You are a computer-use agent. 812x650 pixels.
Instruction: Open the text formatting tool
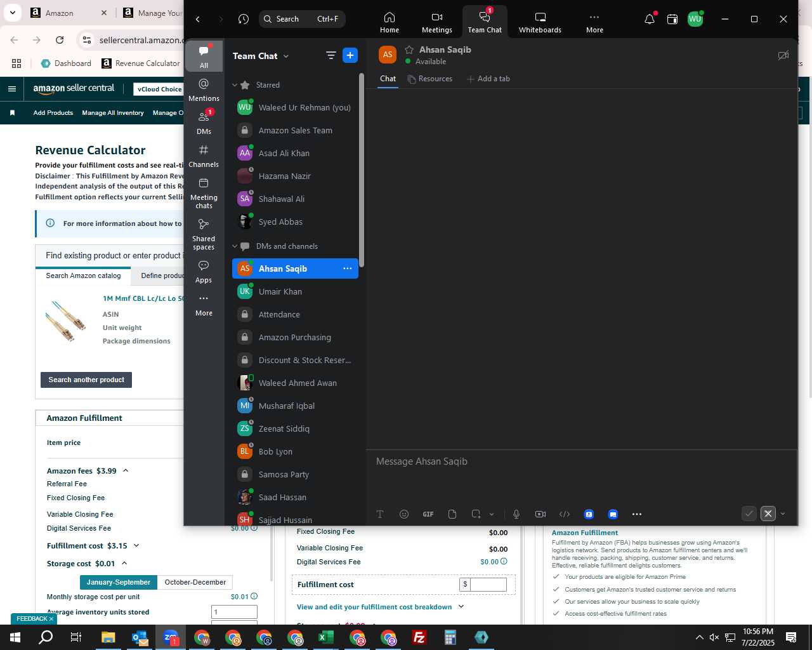coord(380,514)
